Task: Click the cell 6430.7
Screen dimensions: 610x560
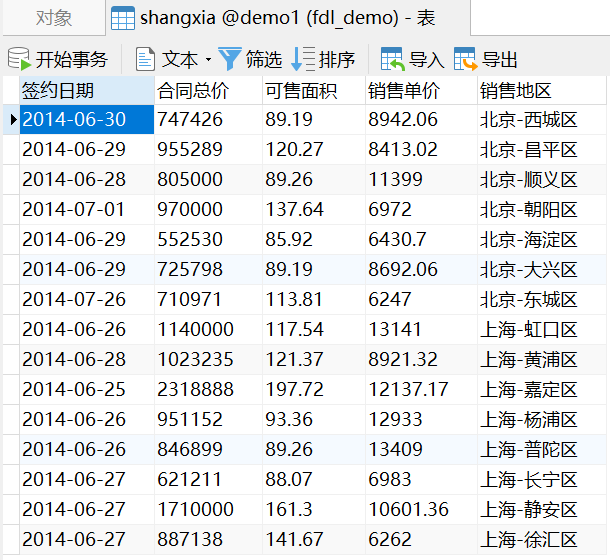Action: pyautogui.click(x=421, y=239)
